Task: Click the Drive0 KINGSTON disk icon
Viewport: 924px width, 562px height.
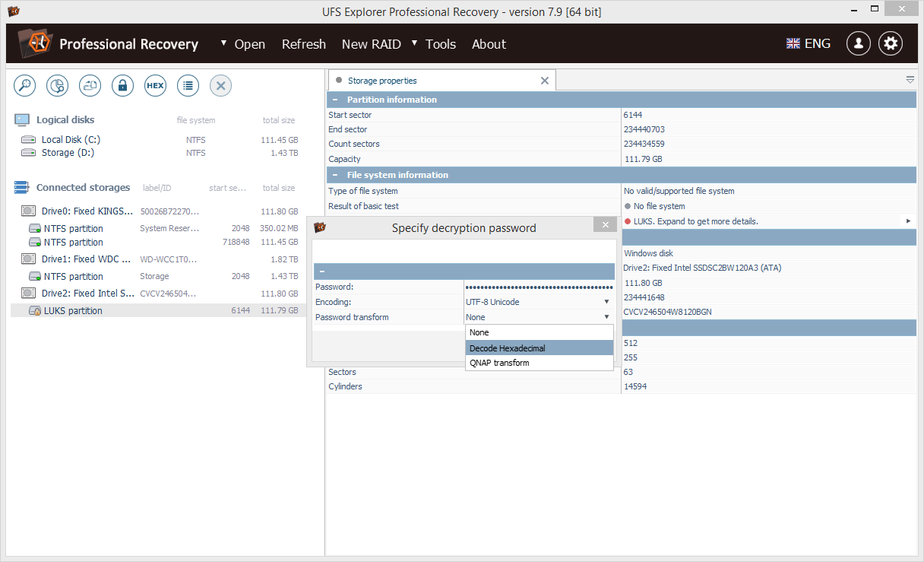Action: tap(28, 211)
